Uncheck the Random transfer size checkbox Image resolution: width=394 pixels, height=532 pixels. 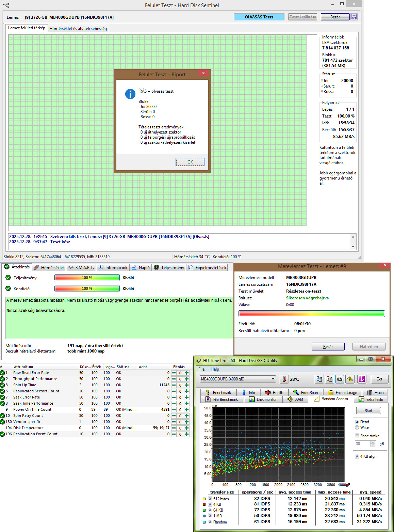click(x=210, y=522)
